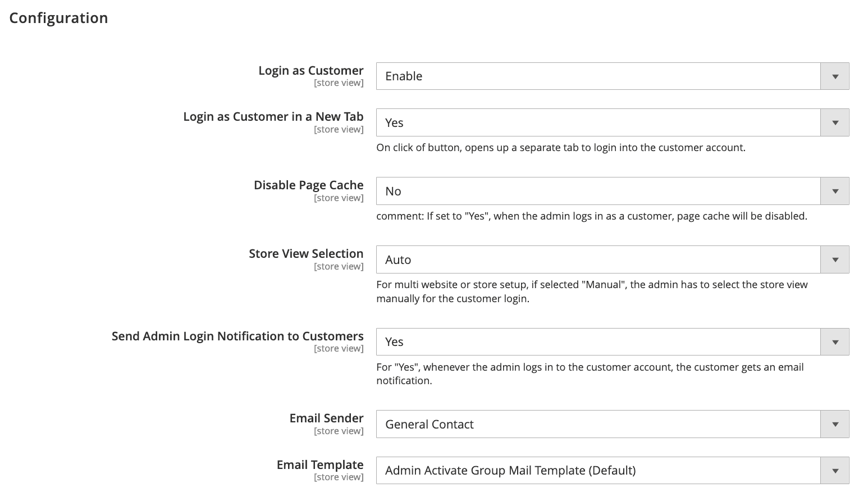The height and width of the screenshot is (492, 868).
Task: Click the customer gets an email notification note
Action: [590, 373]
